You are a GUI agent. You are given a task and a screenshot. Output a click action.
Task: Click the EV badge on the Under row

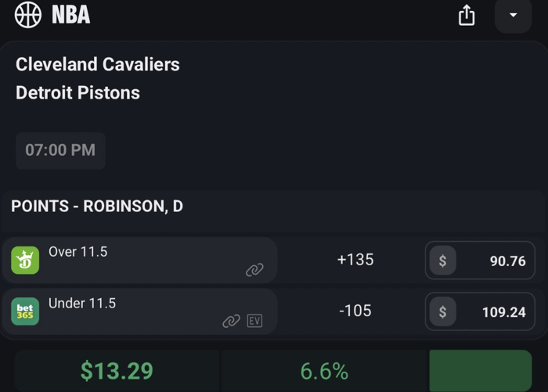[254, 321]
